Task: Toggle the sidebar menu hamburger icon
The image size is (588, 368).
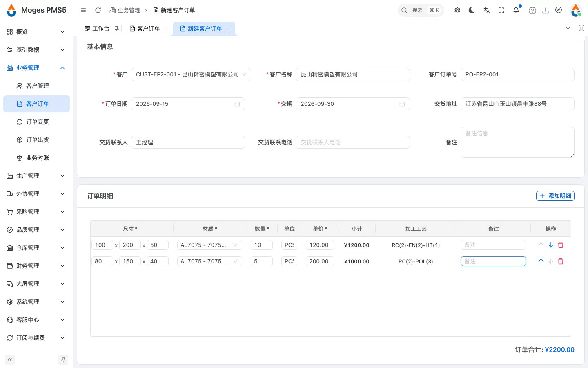Action: pyautogui.click(x=83, y=10)
